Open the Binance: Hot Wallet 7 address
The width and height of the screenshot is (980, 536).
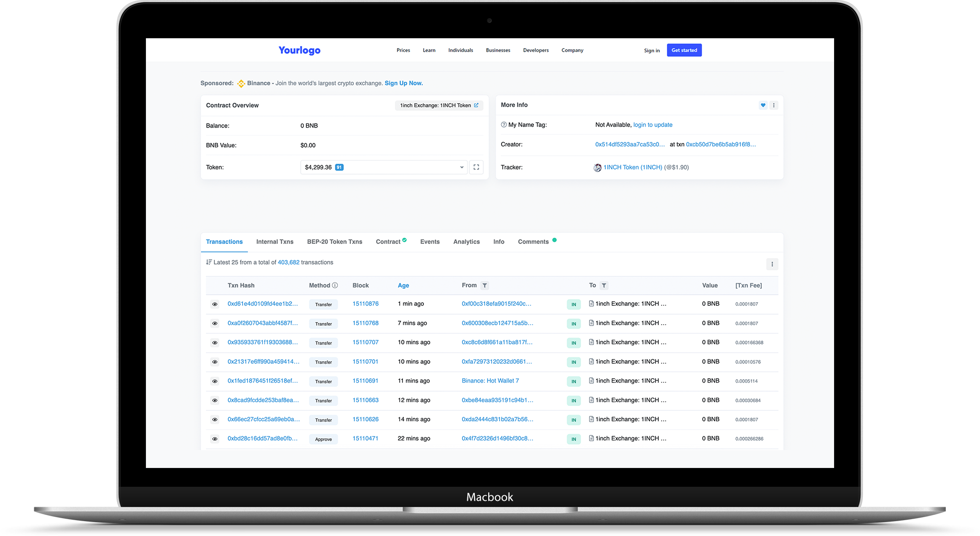click(x=490, y=381)
